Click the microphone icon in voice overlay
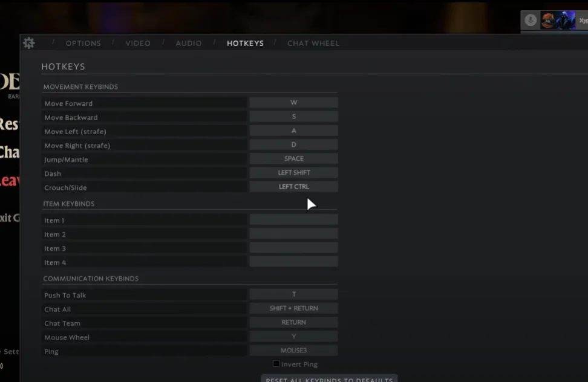This screenshot has width=588, height=382. click(x=531, y=20)
